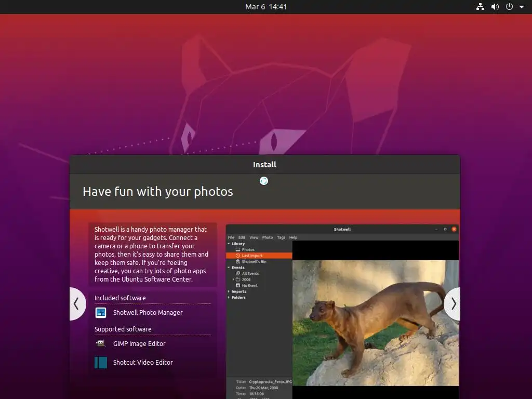Click the Shotcut Video Editor icon
The width and height of the screenshot is (532, 399).
(x=101, y=362)
